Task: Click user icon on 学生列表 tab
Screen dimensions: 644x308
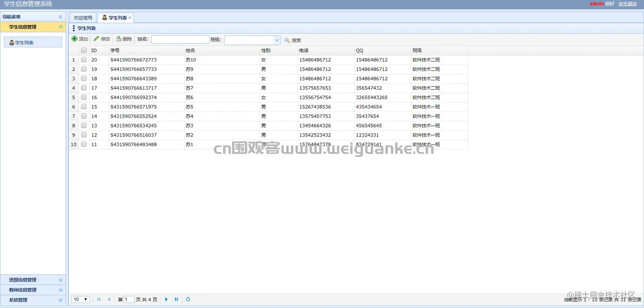Action: [104, 17]
